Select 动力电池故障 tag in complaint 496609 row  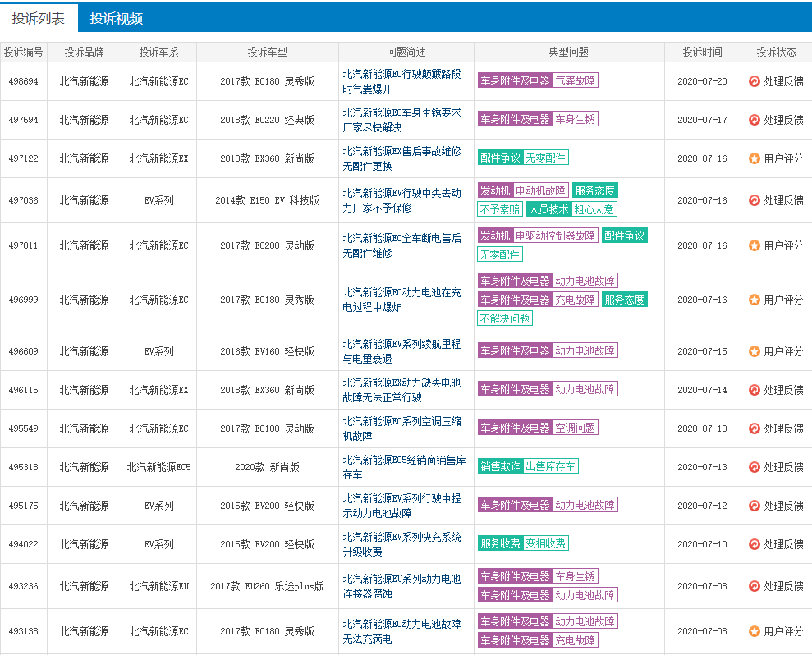585,350
